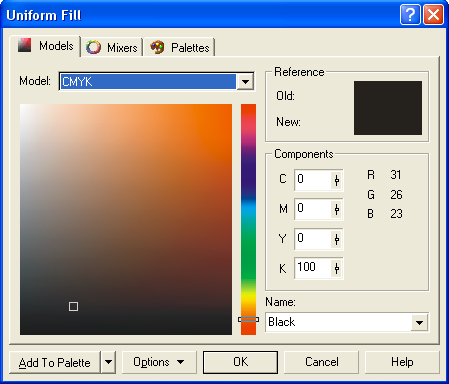Screen dimensions: 449x384
Task: Click the square color marker in the picker
Action: 73,306
